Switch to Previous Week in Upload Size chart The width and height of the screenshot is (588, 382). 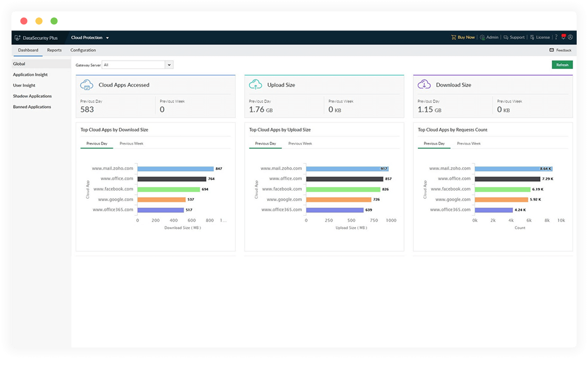point(300,143)
